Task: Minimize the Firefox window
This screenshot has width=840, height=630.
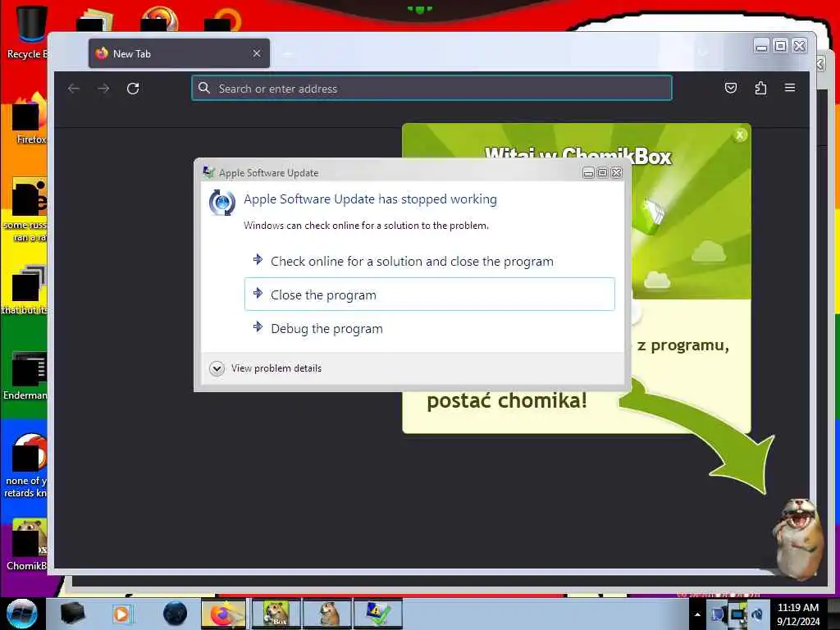Action: pyautogui.click(x=761, y=46)
